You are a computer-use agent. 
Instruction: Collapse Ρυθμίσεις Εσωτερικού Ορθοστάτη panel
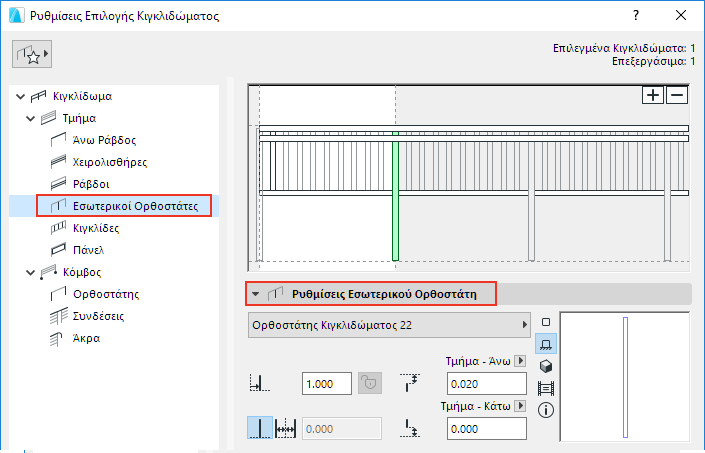coord(255,294)
